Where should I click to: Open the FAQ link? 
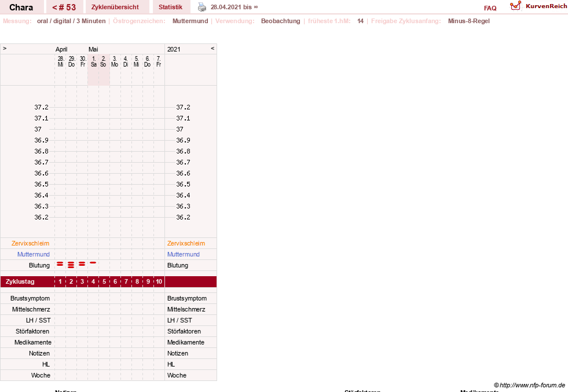tap(490, 8)
